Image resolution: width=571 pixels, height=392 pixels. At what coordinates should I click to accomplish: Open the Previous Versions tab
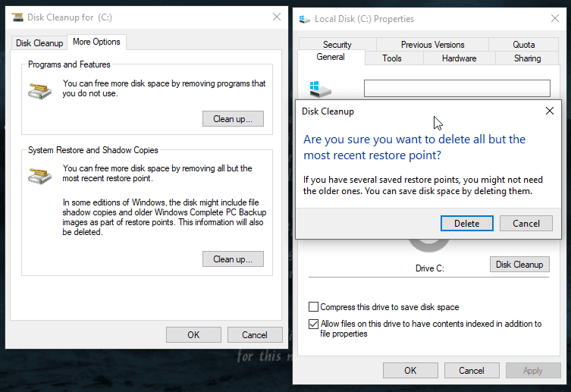pyautogui.click(x=433, y=45)
